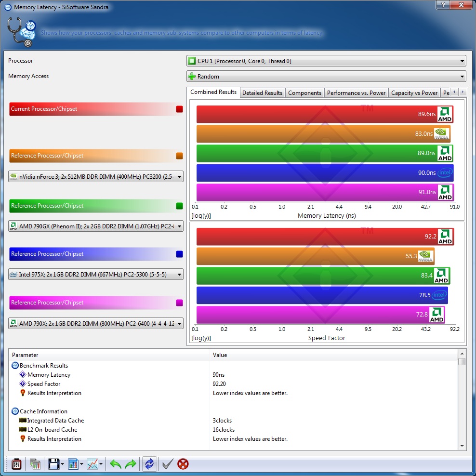The image size is (476, 476).
Task: Click the blue 78.5 speed factor bar
Action: point(322,295)
